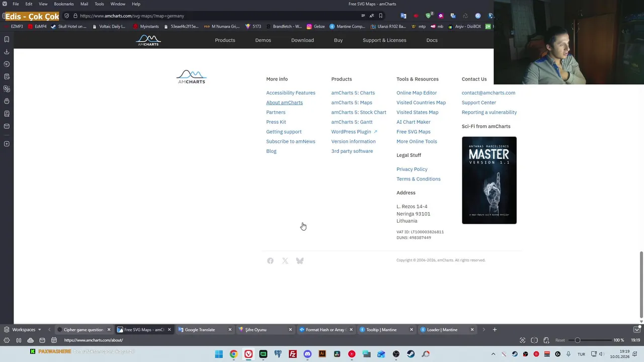This screenshot has width=644, height=362.
Task: Open the File menu
Action: pyautogui.click(x=16, y=4)
